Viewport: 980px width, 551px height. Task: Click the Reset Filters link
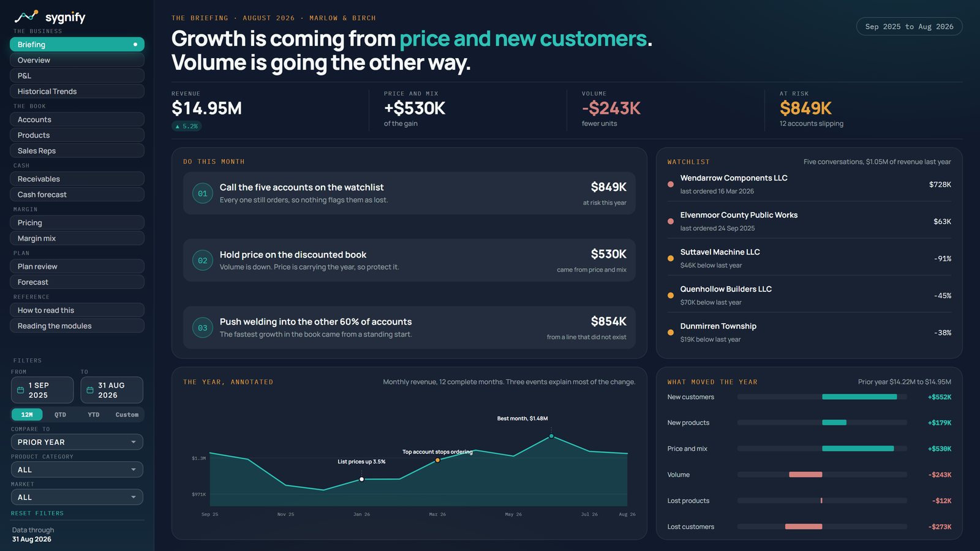(x=37, y=513)
